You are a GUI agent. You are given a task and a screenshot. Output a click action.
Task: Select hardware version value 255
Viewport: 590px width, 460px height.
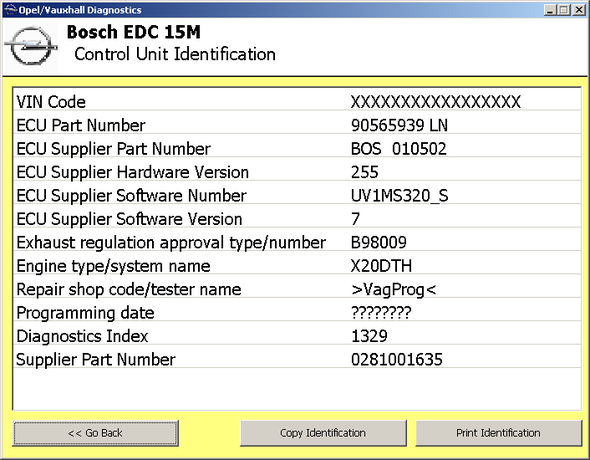[x=365, y=172]
